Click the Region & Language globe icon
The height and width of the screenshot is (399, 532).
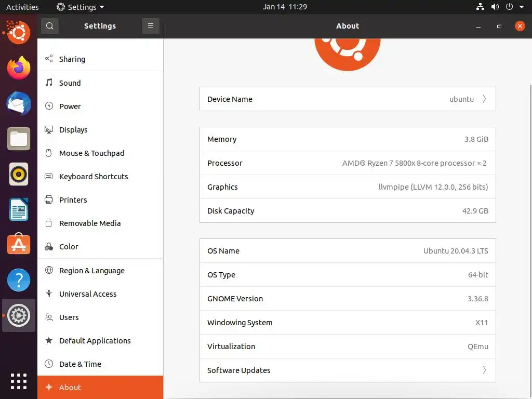click(49, 270)
